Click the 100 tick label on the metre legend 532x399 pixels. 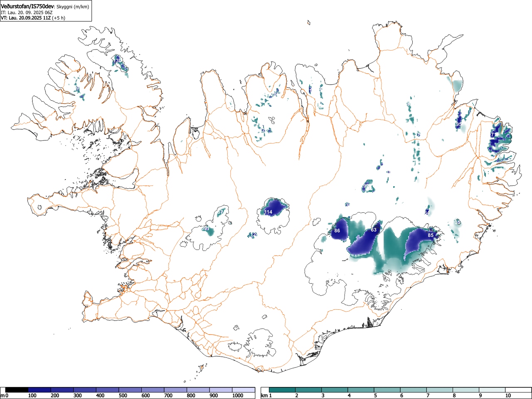point(32,396)
